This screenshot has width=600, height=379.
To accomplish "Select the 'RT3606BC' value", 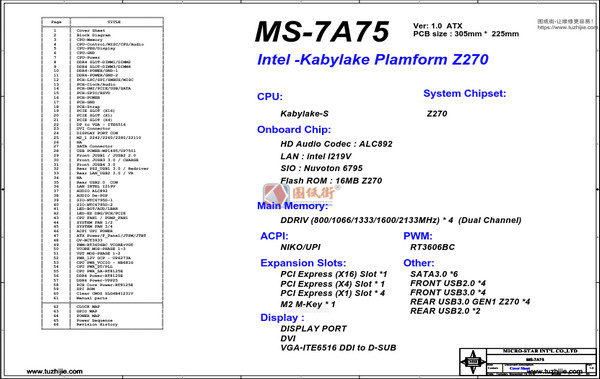I will pyautogui.click(x=432, y=247).
